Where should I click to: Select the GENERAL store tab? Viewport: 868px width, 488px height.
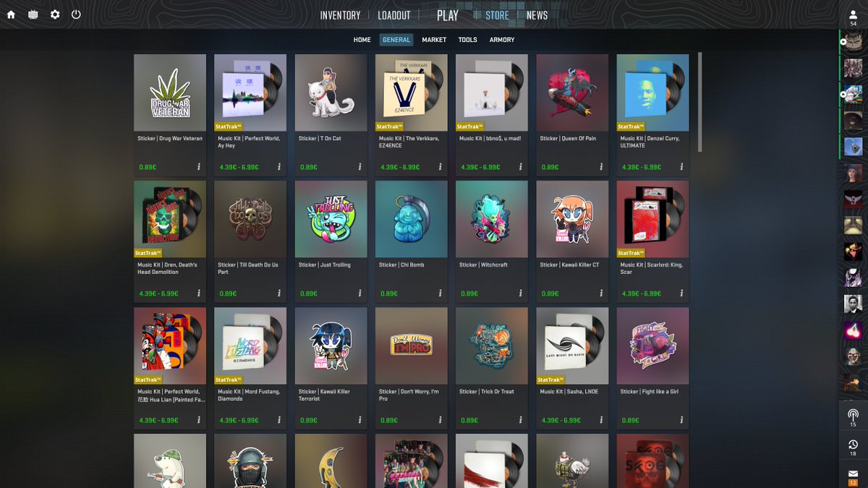396,40
